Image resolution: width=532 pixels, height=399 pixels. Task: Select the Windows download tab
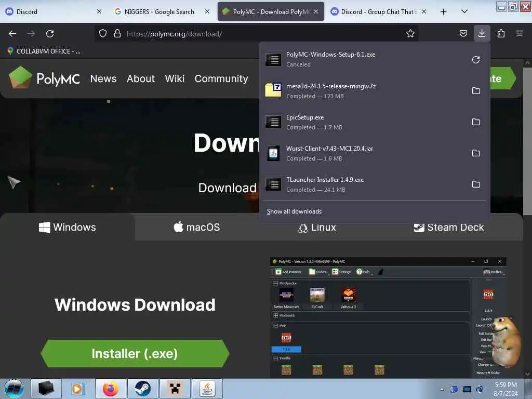[x=68, y=227]
